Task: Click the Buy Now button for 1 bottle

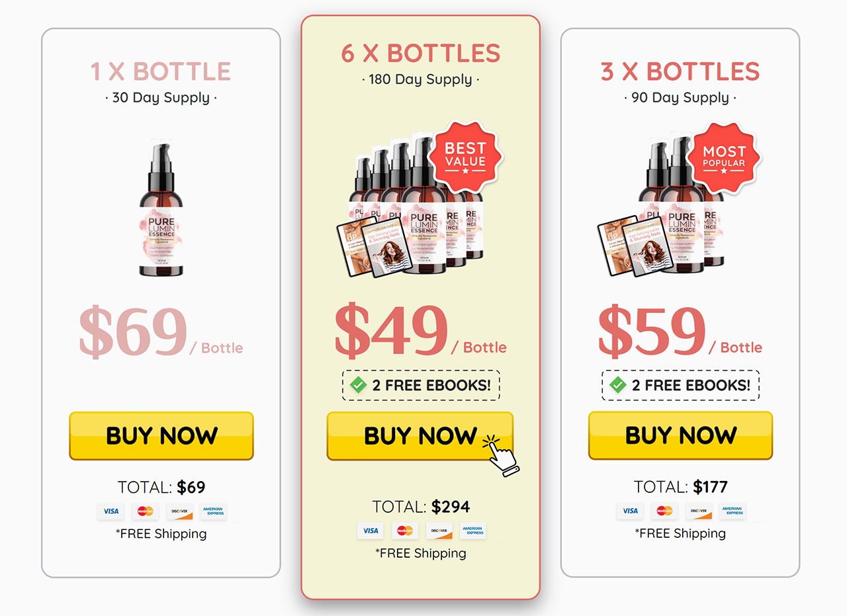Action: 161,435
